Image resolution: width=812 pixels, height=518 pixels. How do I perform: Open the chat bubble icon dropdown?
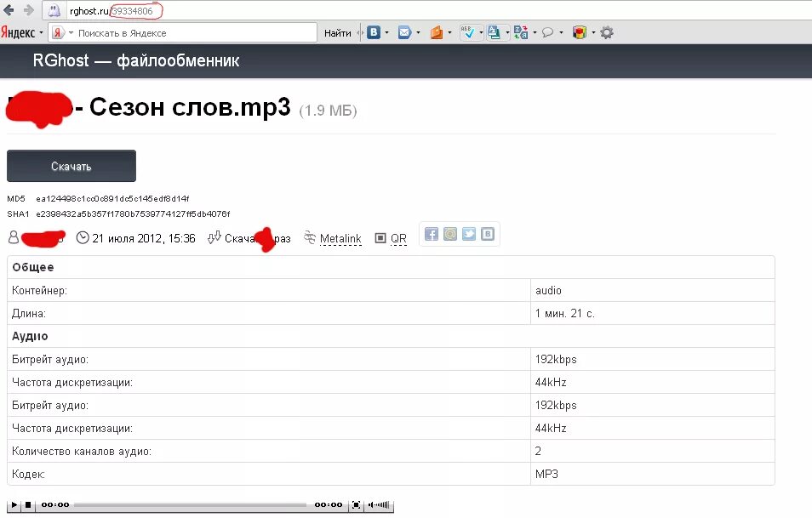pyautogui.click(x=561, y=31)
